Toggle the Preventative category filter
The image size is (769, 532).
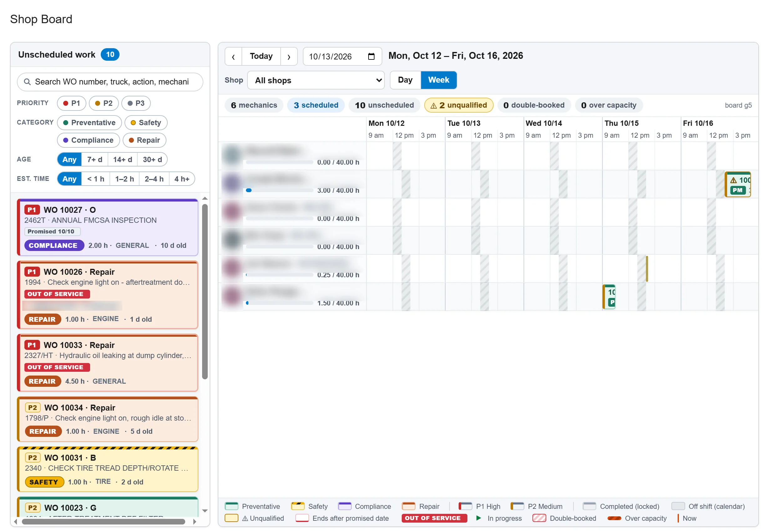[89, 123]
